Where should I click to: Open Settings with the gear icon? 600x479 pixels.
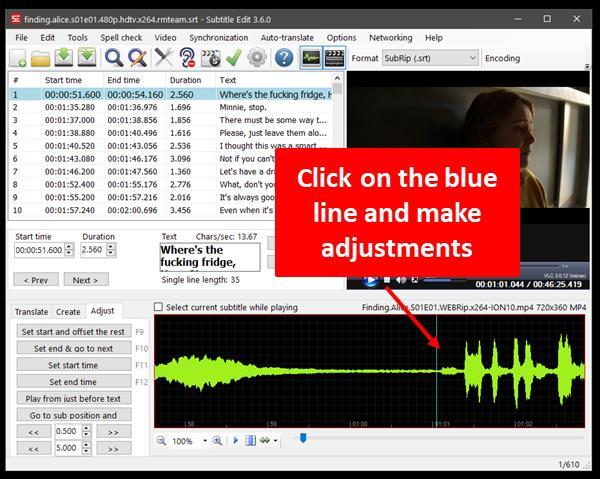click(x=258, y=58)
